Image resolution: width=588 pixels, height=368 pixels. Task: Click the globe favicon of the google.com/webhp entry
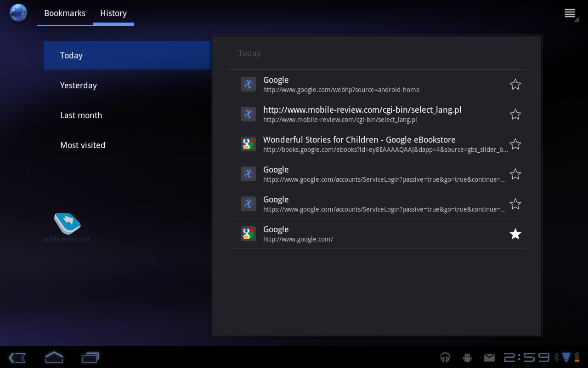click(249, 84)
